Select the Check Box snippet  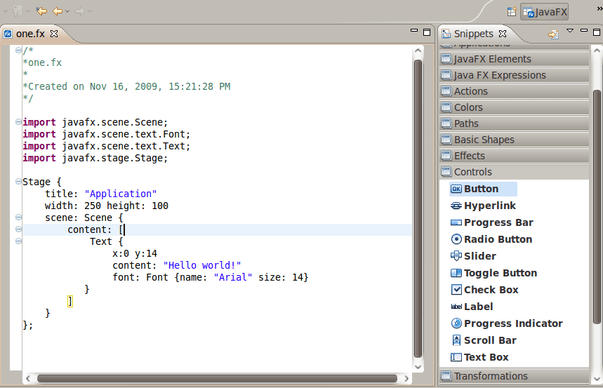[x=484, y=290]
